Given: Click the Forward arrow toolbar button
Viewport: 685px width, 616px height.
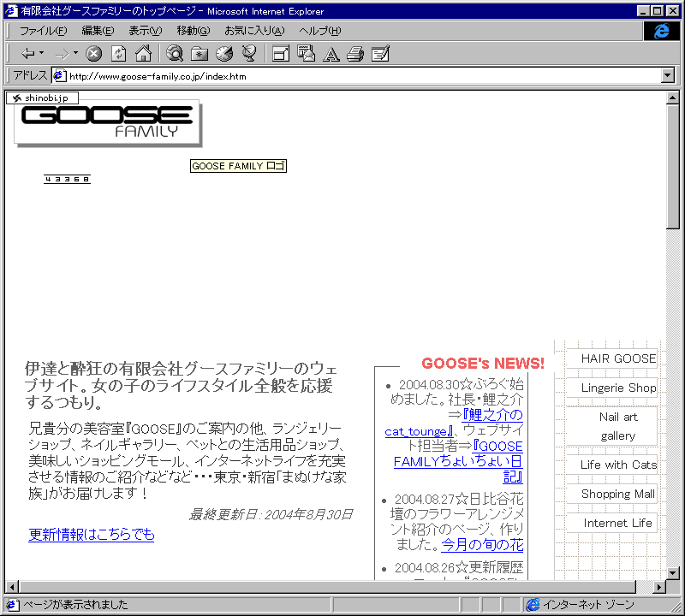Looking at the screenshot, I should pyautogui.click(x=63, y=54).
